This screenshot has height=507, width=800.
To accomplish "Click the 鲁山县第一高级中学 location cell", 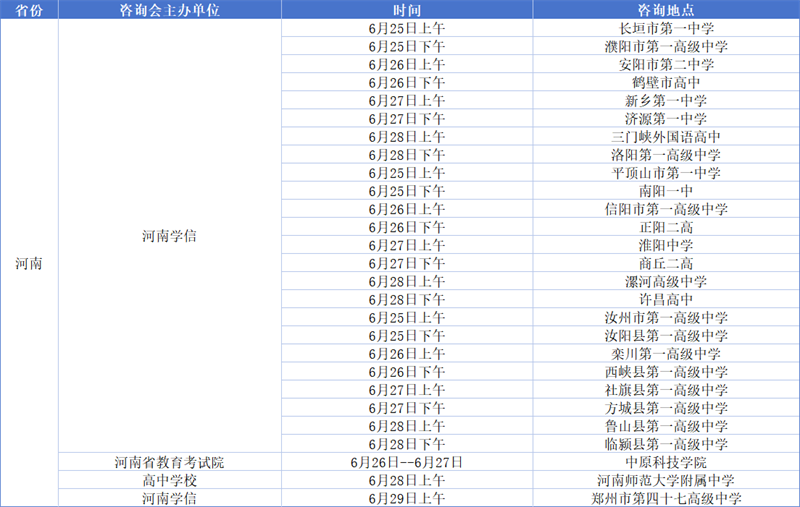I will point(666,426).
